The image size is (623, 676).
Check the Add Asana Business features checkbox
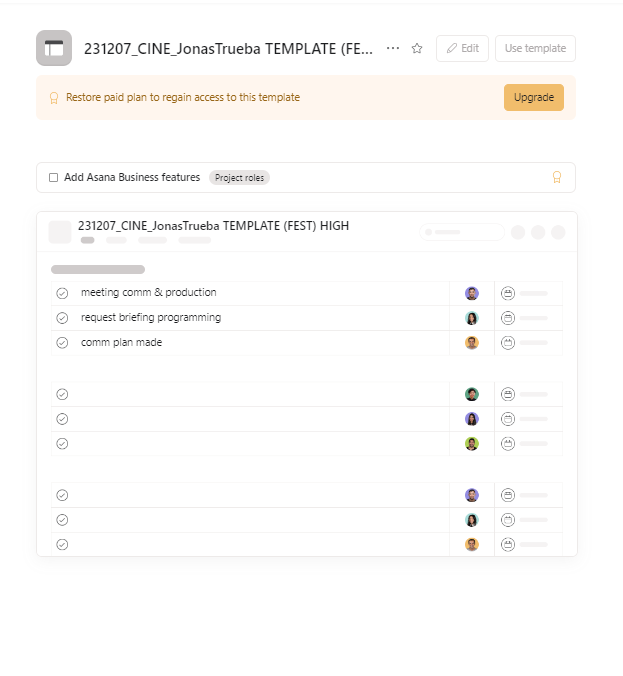pos(53,178)
